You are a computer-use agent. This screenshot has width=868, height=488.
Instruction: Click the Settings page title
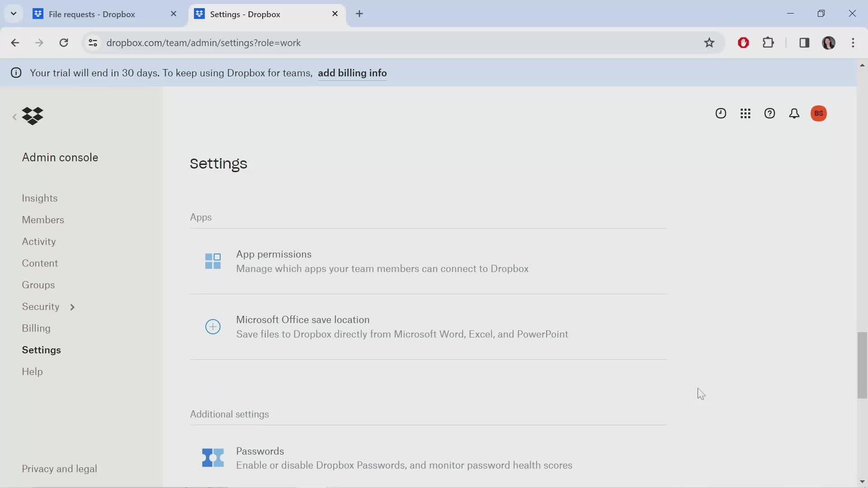pos(218,164)
